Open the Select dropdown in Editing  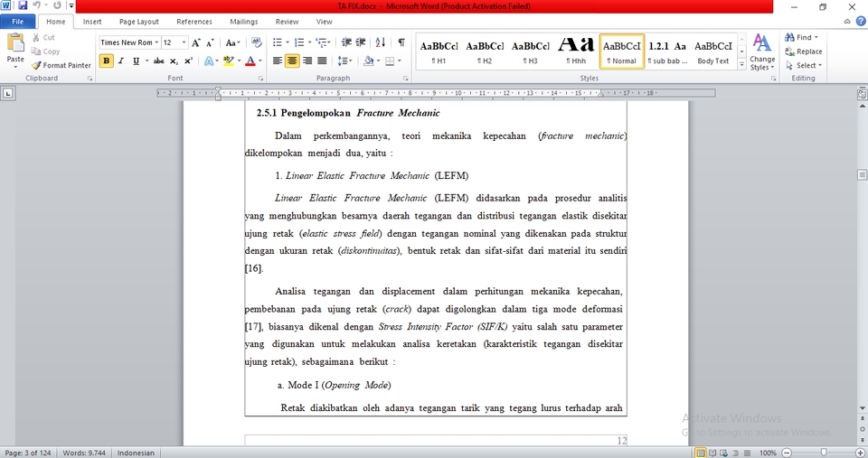coord(804,65)
